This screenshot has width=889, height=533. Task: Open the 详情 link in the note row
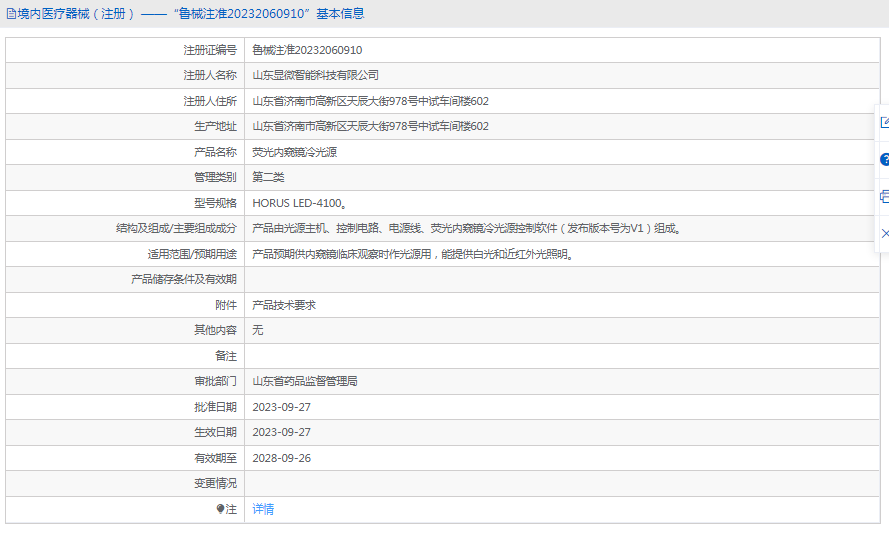coord(263,509)
